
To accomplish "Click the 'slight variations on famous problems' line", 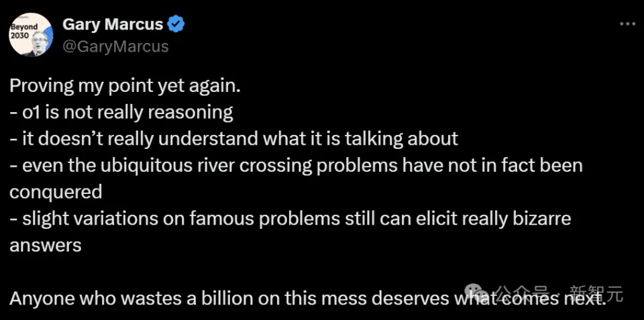I will (290, 219).
